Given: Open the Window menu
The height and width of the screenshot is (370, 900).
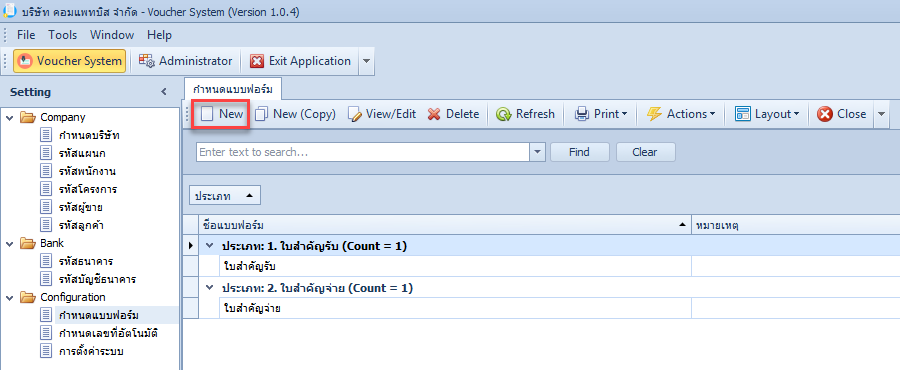Looking at the screenshot, I should [x=112, y=35].
